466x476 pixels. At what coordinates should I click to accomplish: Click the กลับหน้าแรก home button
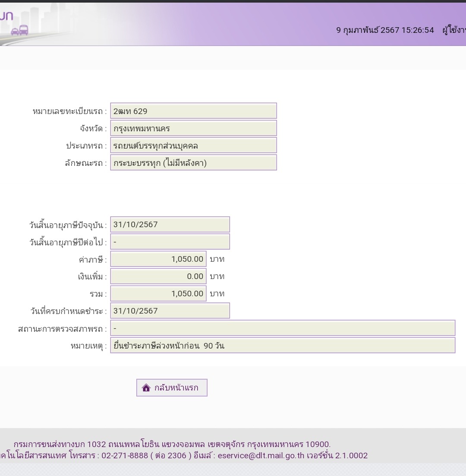pos(172,387)
